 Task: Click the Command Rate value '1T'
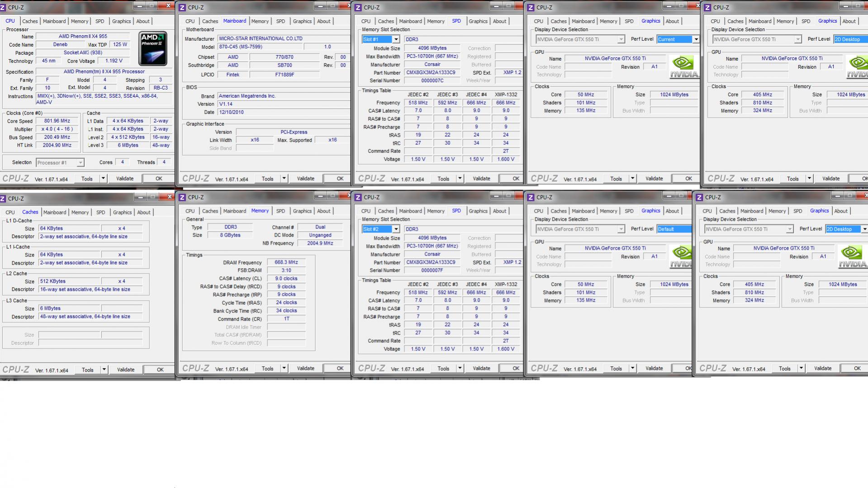(x=286, y=319)
